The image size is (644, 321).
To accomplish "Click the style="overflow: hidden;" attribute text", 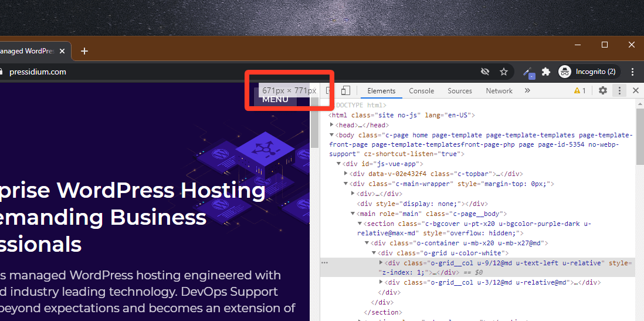I will [x=472, y=234].
